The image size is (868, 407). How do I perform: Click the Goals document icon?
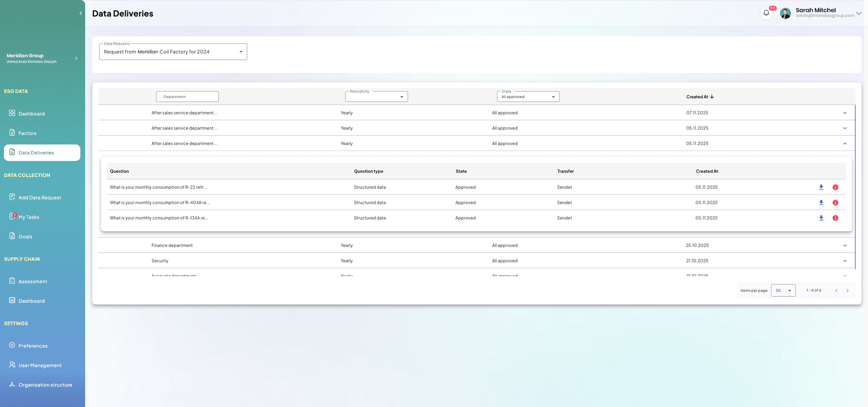pos(12,236)
